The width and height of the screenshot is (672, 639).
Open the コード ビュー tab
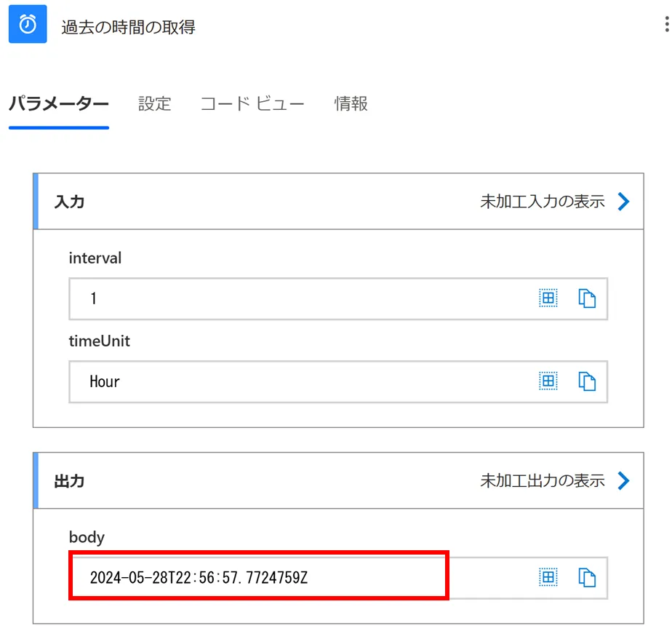tap(252, 104)
